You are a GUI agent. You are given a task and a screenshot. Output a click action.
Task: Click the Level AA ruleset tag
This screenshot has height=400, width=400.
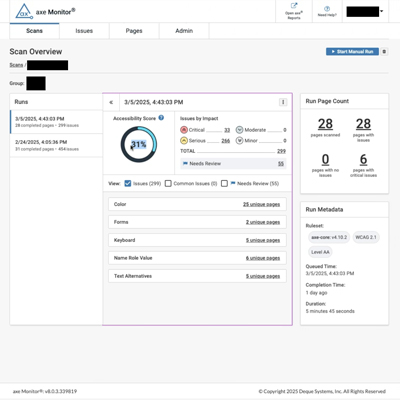[320, 252]
